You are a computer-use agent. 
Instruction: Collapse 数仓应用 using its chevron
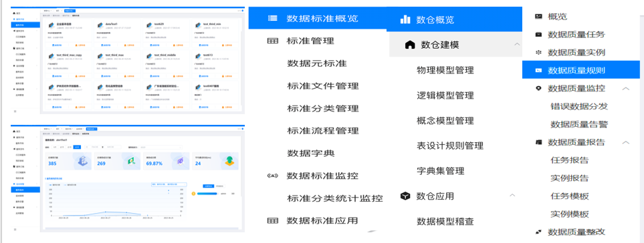[x=512, y=196]
